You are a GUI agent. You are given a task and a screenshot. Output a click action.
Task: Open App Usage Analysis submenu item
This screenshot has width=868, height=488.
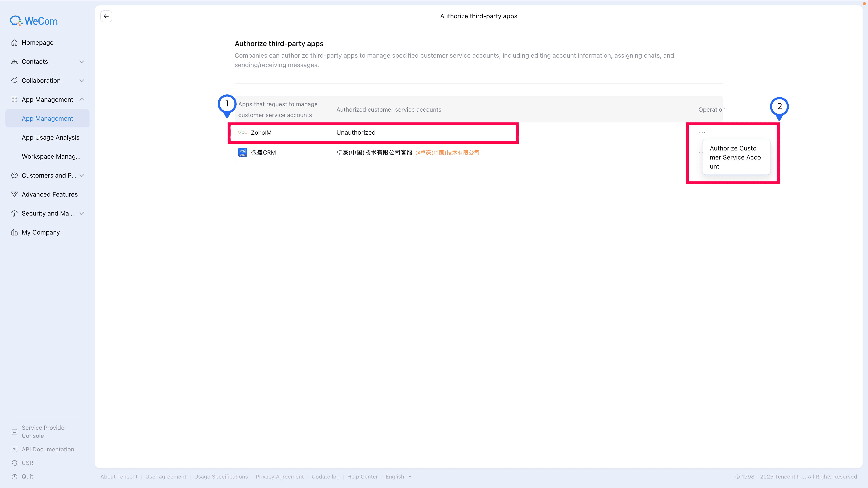point(51,137)
